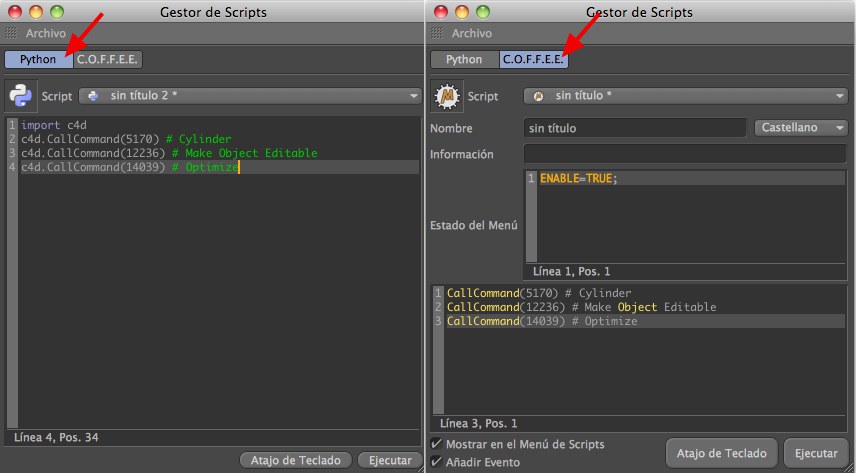Expand the Castellano language dropdown
Screen dimensions: 856x473
click(x=802, y=128)
